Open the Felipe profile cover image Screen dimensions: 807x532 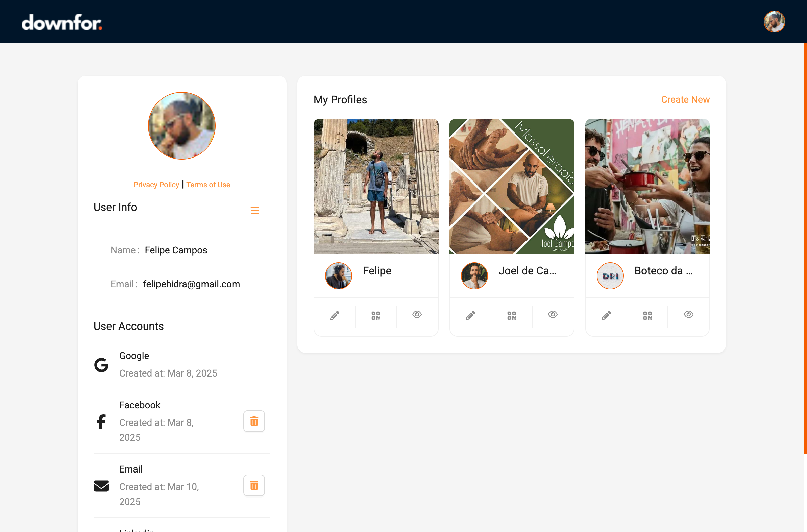pos(375,186)
